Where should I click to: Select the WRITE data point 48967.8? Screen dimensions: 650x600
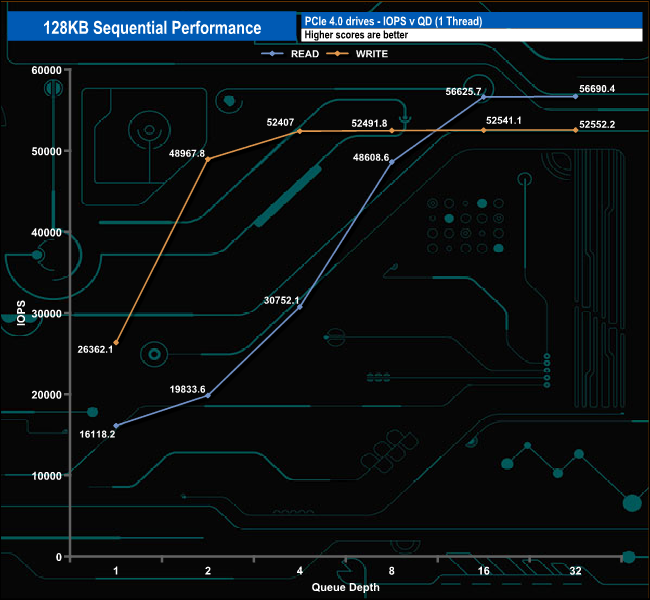[208, 159]
